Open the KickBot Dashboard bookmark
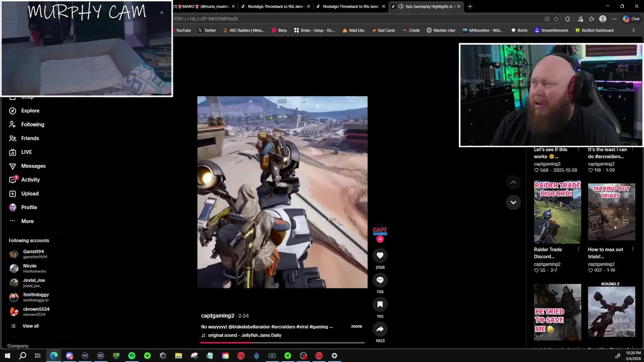 (x=594, y=30)
